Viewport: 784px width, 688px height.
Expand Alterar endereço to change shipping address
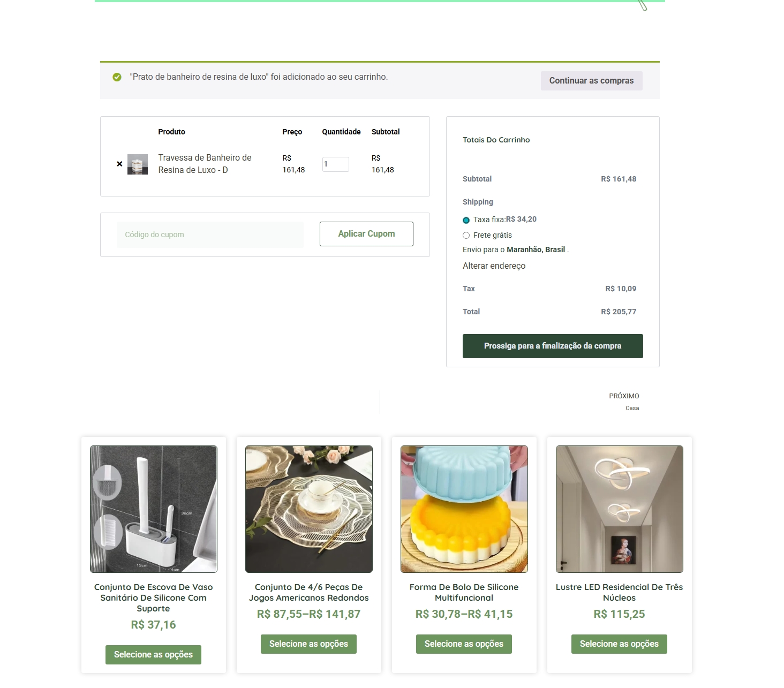tap(494, 266)
